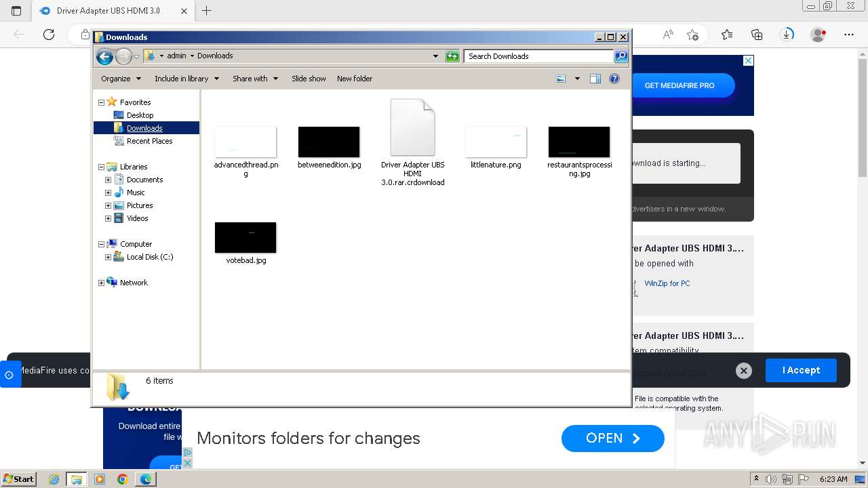Screen dimensions: 868x488
Task: Open Edge tab actions menu icon
Action: click(x=16, y=10)
